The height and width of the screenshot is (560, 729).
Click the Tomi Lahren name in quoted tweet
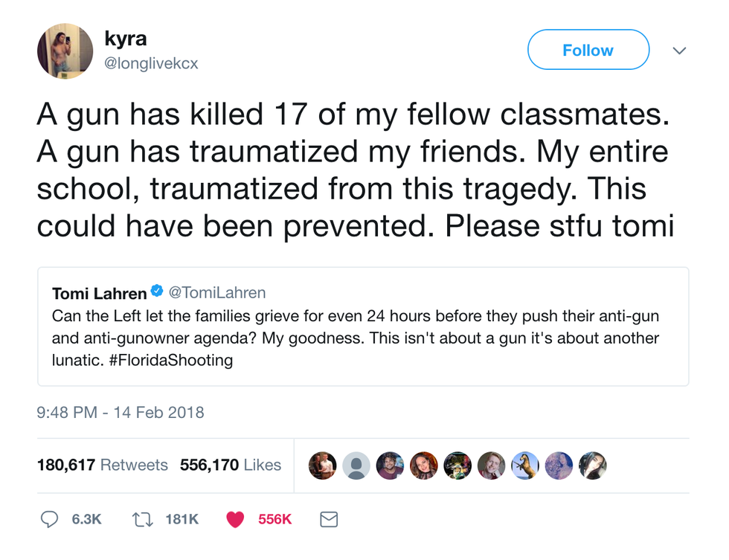[99, 293]
